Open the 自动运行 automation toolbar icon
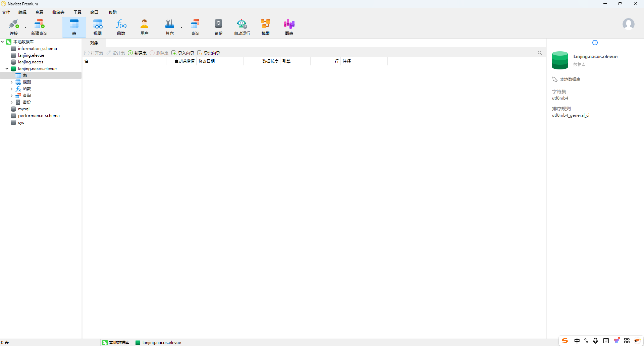 click(242, 27)
